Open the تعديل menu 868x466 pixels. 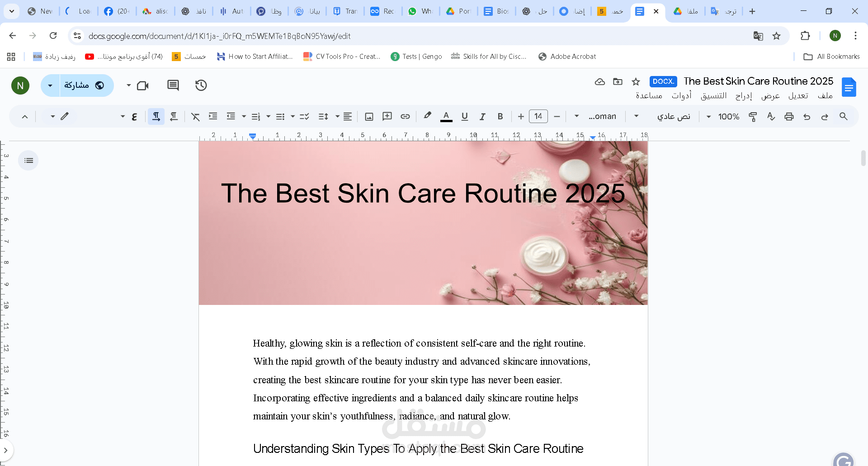[x=798, y=95]
